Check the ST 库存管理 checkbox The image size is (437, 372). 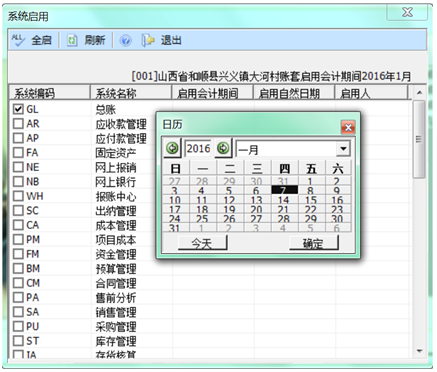[x=18, y=341]
